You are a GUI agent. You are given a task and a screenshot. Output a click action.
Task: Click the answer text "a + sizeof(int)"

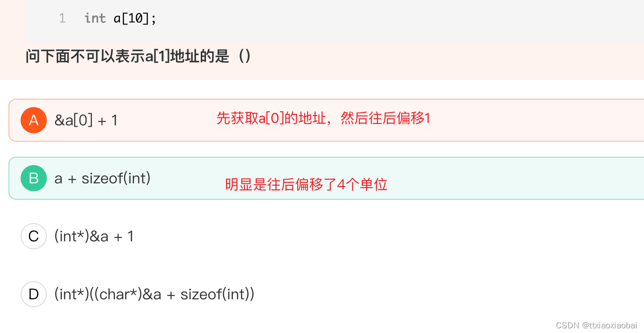point(102,178)
